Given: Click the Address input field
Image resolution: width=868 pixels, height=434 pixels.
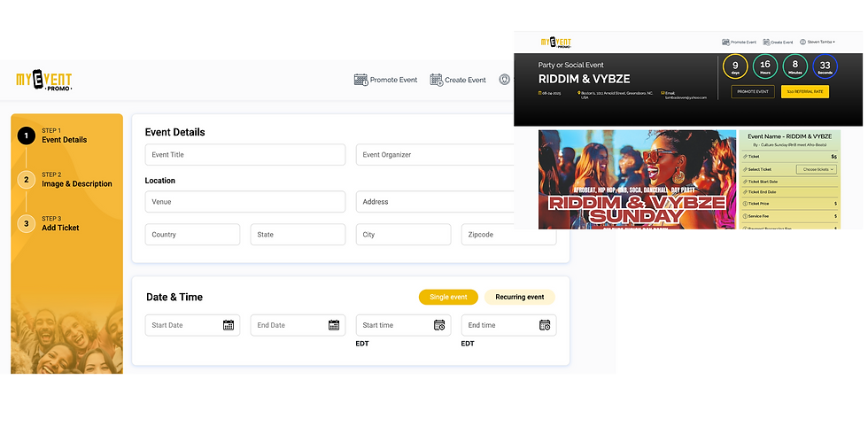Looking at the screenshot, I should 436,202.
